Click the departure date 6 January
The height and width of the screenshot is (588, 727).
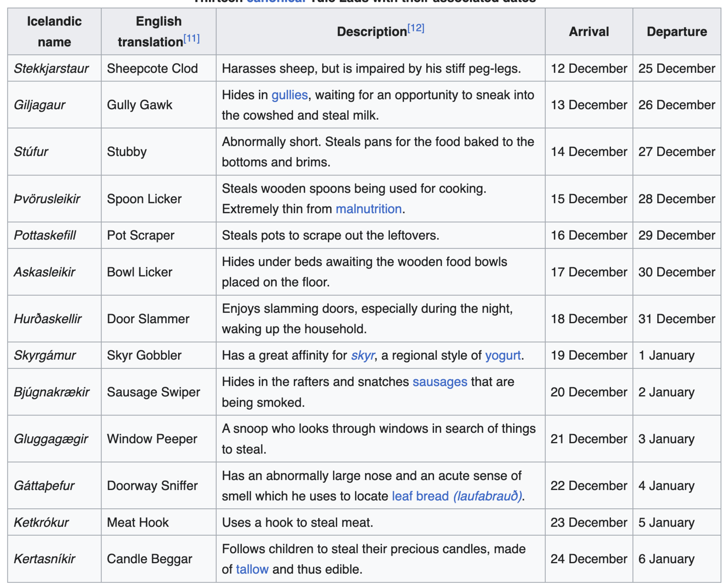pos(666,559)
